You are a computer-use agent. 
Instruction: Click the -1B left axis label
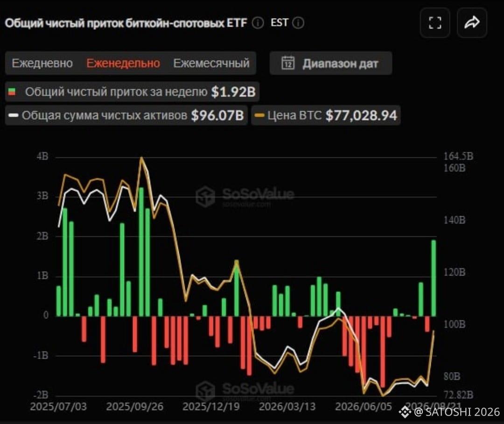41,355
